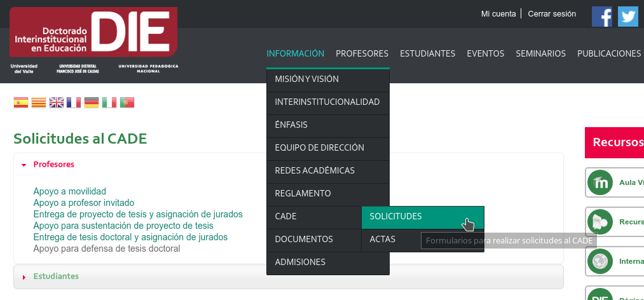Viewport: 644px width, 300px height.
Task: Click the Recursos green circle icon
Action: pos(599,222)
